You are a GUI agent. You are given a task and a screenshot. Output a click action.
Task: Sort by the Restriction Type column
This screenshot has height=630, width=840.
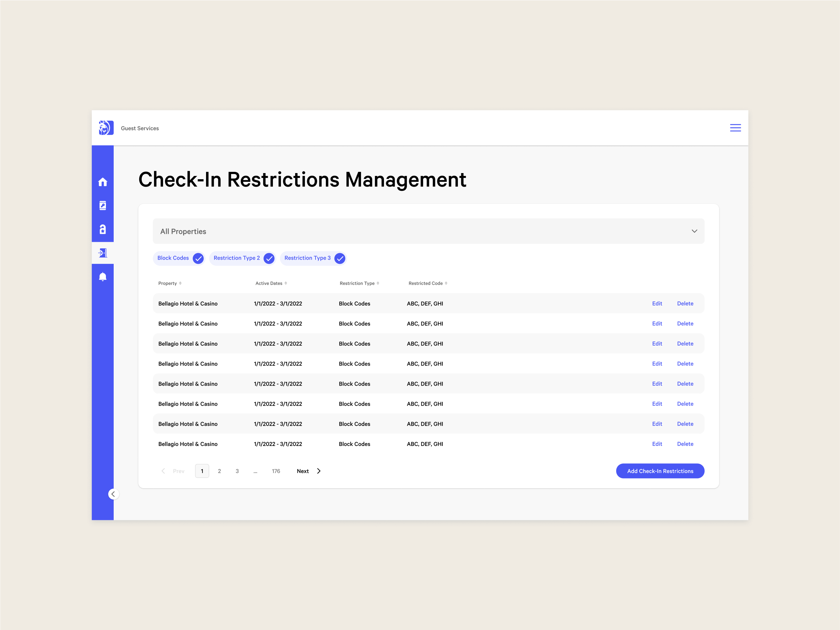[x=378, y=283]
